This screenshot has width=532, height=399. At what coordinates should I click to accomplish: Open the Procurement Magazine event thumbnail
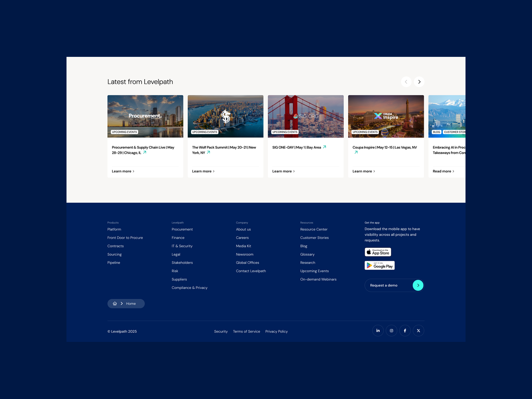point(145,116)
